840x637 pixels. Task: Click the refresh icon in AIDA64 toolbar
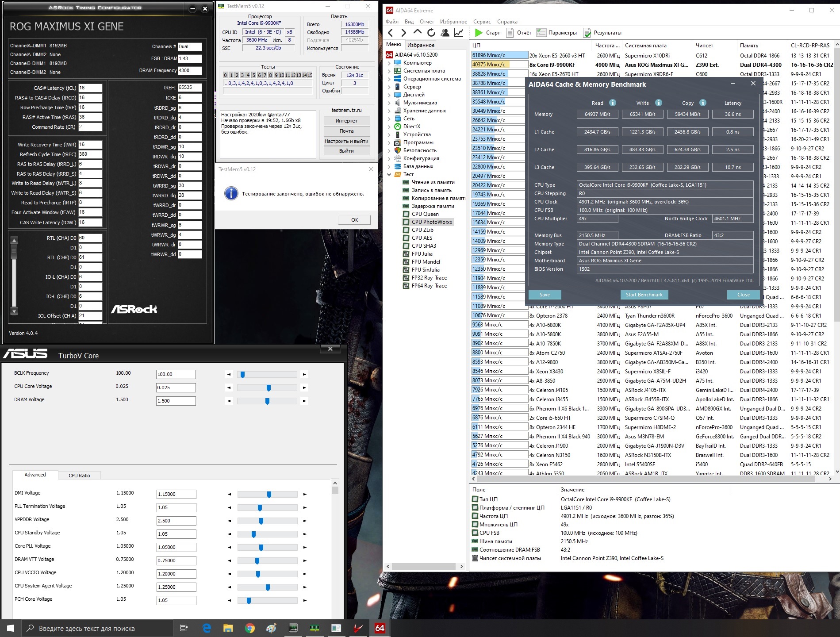click(x=431, y=33)
